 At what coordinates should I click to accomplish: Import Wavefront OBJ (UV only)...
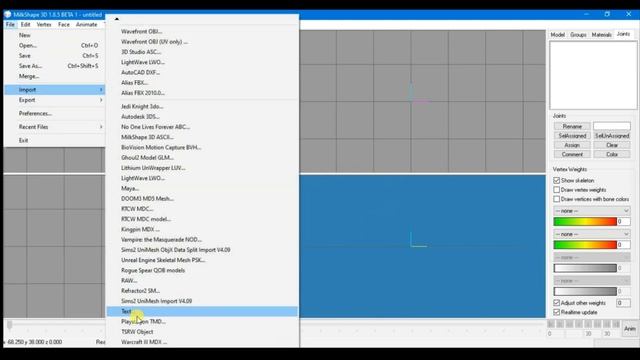point(202,42)
